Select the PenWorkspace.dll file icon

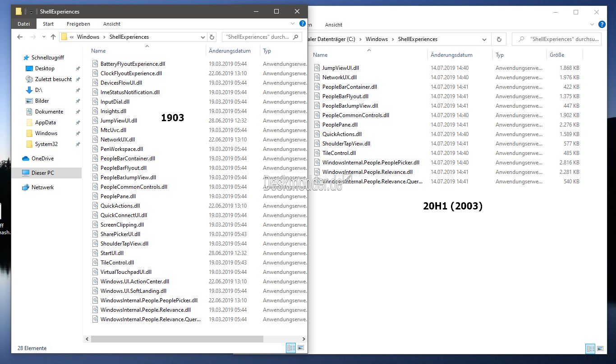95,149
